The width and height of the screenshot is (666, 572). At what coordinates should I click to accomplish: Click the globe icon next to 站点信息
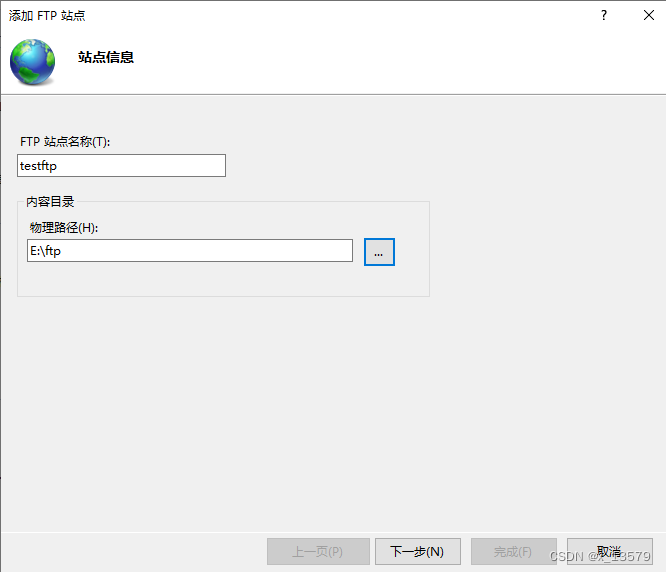click(x=33, y=62)
